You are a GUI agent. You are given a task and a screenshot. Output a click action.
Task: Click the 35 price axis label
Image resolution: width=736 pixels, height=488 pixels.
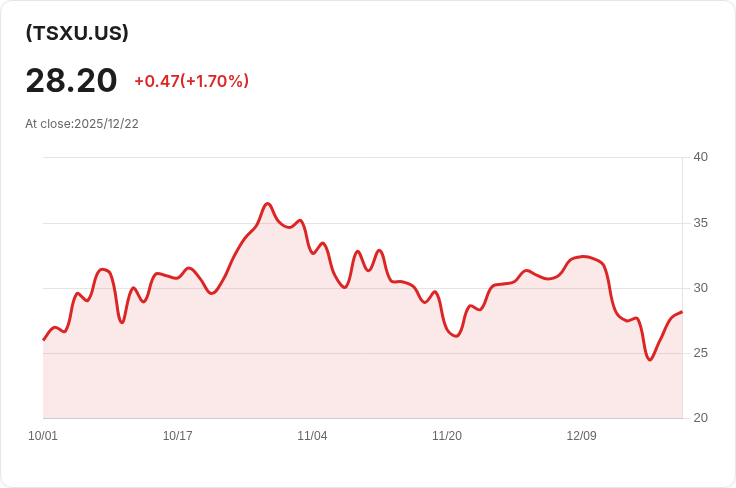coord(701,223)
